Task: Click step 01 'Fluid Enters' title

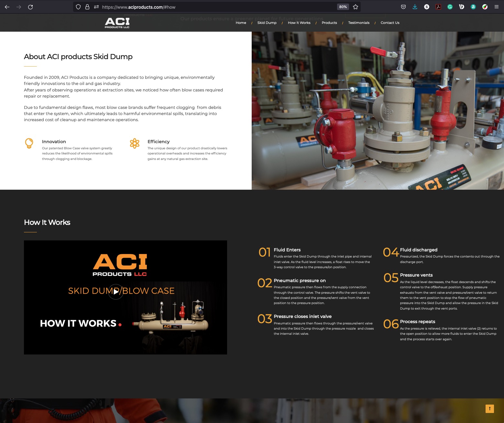Action: tap(287, 250)
